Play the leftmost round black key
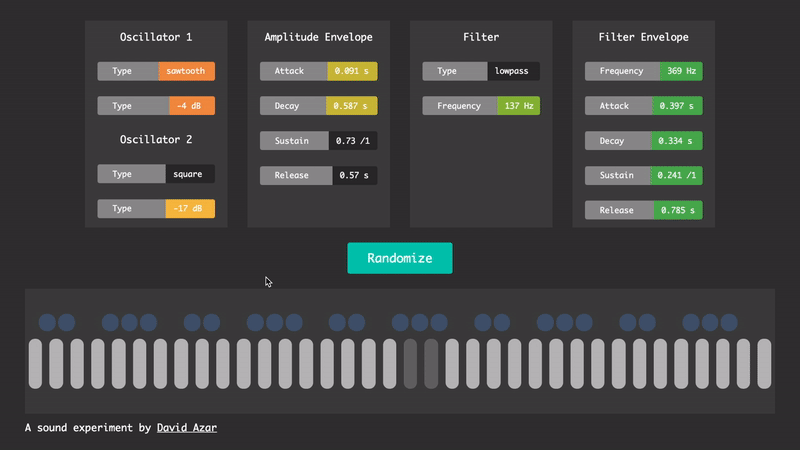Screen dimensions: 800x450 tap(47, 322)
